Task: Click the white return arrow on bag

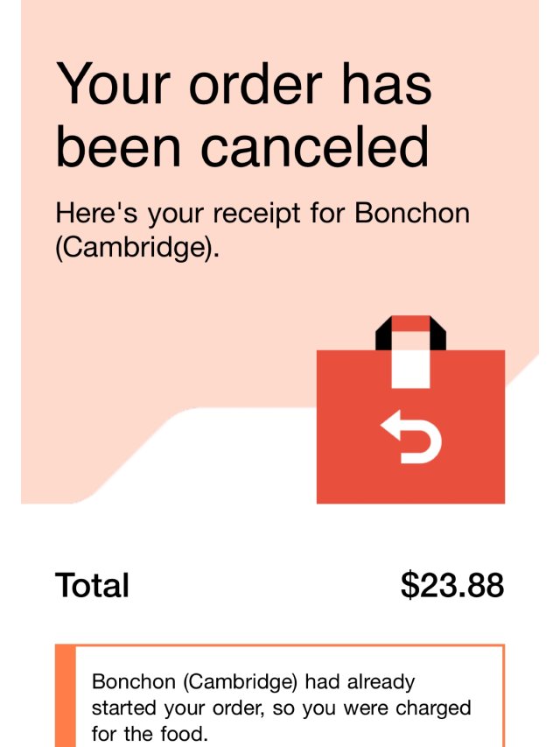Action: 411,438
